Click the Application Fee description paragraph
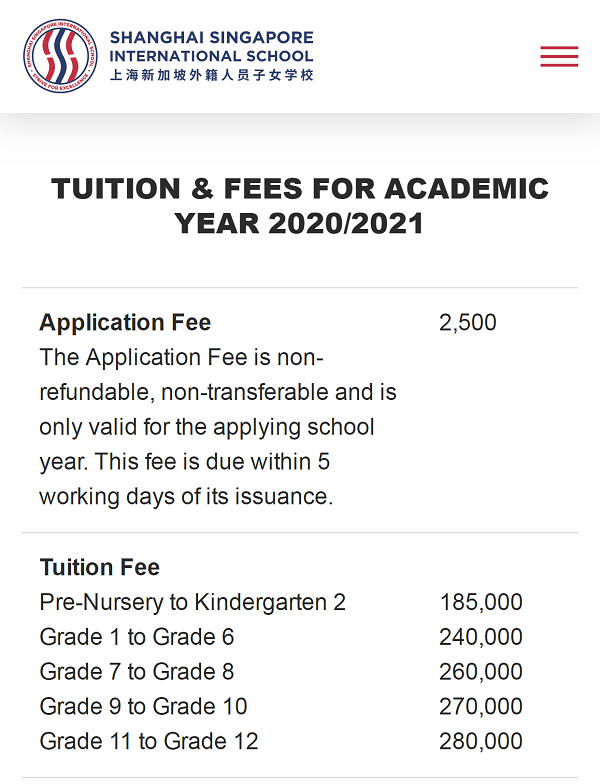 click(x=218, y=427)
